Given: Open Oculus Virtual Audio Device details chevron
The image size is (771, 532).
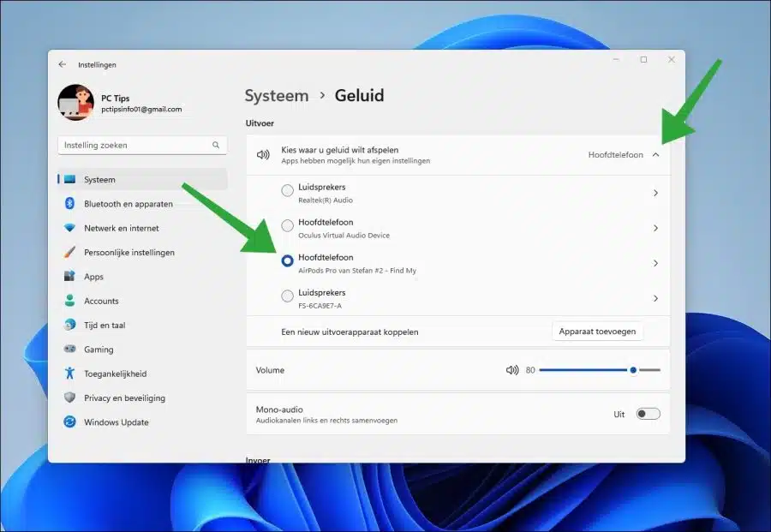Looking at the screenshot, I should click(655, 228).
